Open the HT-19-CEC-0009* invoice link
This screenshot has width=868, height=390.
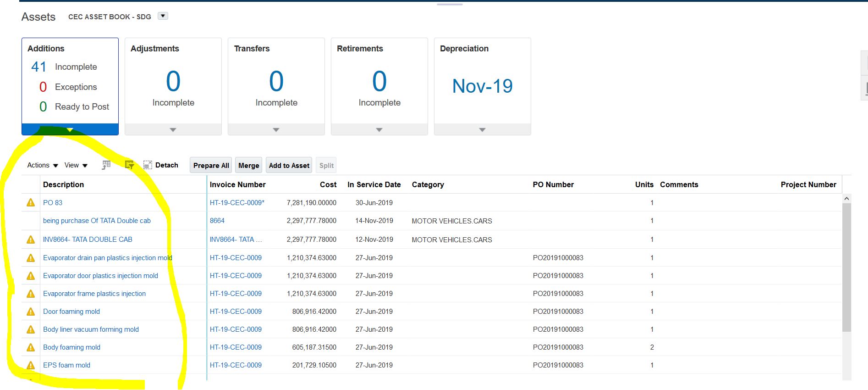tap(237, 203)
